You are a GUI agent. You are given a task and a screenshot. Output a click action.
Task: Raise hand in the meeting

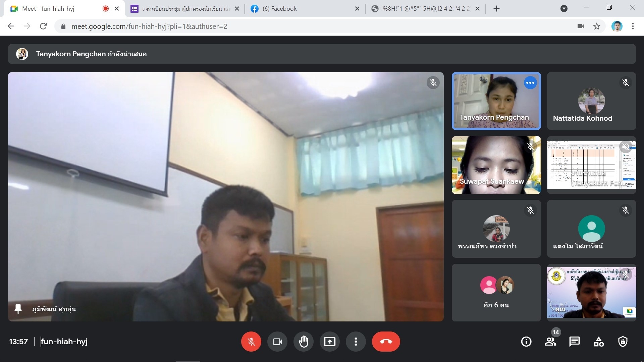click(304, 342)
